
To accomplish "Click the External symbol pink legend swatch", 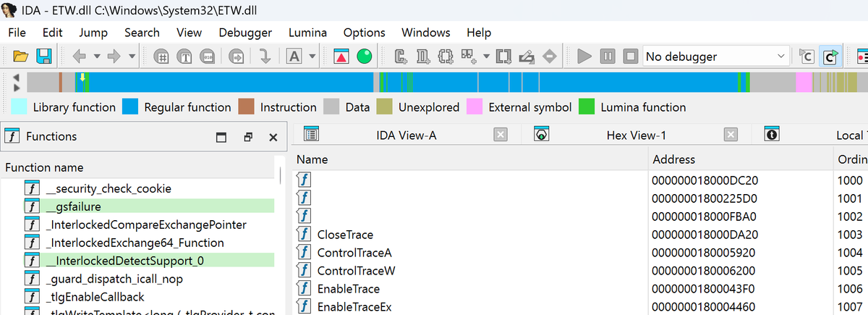I will coord(475,107).
